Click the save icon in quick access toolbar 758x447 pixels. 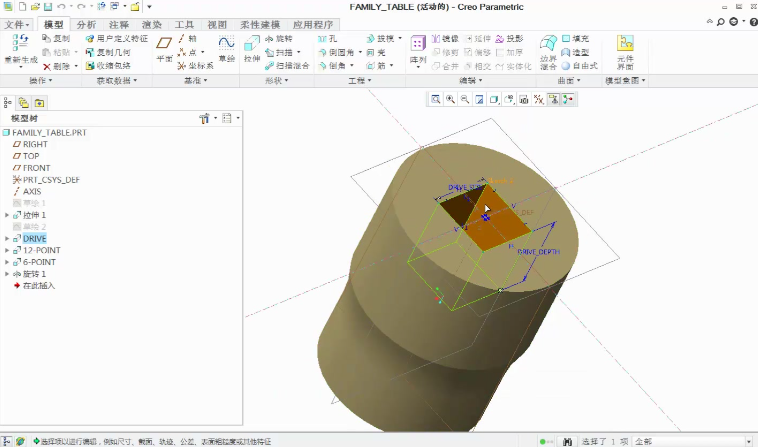48,7
